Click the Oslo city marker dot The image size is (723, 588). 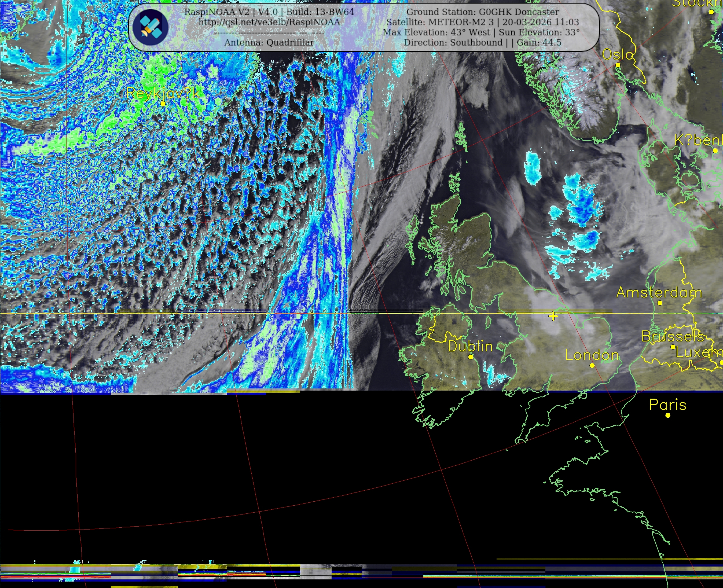(618, 65)
